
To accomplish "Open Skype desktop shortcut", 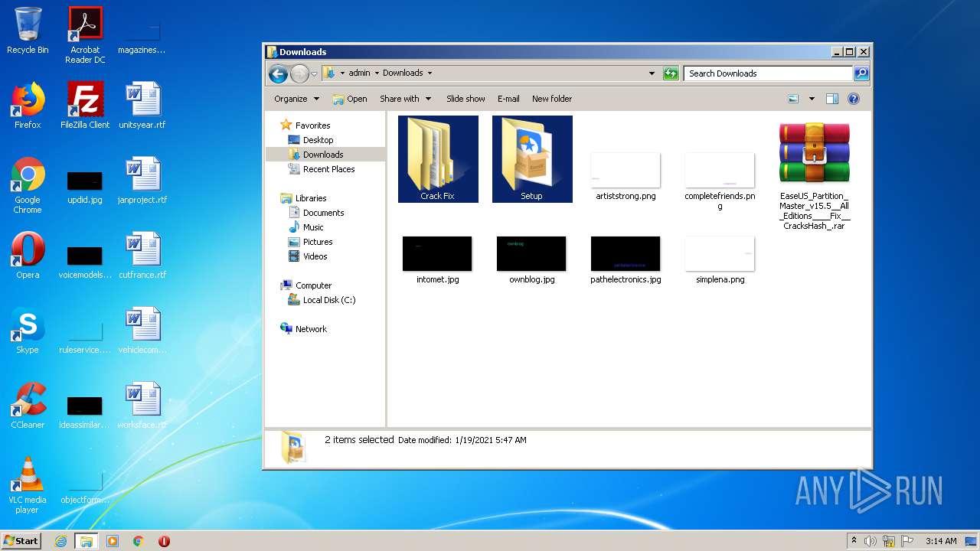I will tap(28, 331).
